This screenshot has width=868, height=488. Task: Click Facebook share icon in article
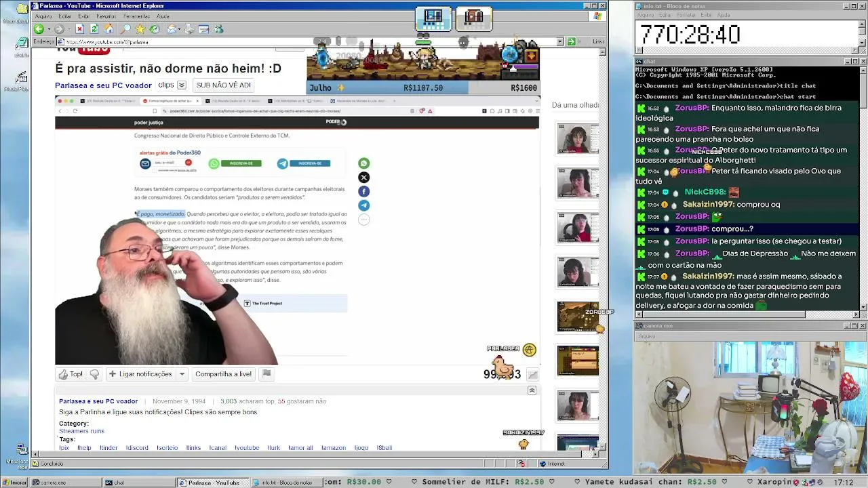363,192
